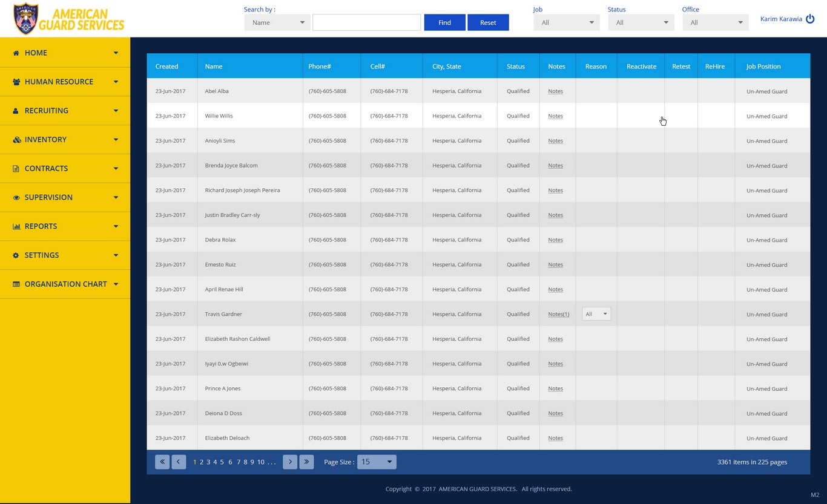827x504 pixels.
Task: Open the Search by Name dropdown
Action: pos(277,23)
